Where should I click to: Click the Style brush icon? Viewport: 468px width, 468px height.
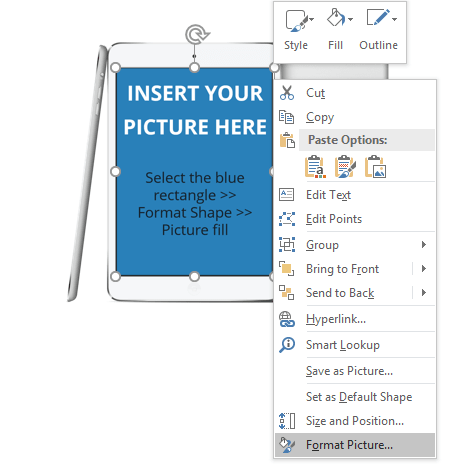tap(296, 21)
